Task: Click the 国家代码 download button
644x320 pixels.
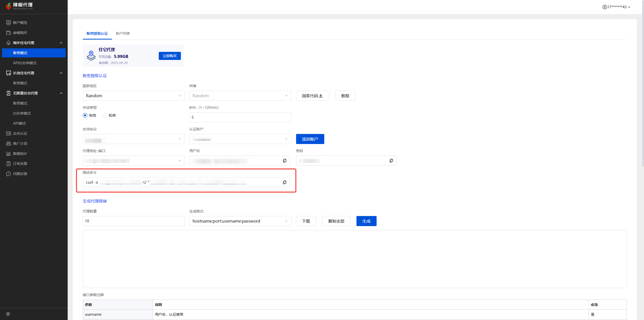Action: tap(312, 96)
